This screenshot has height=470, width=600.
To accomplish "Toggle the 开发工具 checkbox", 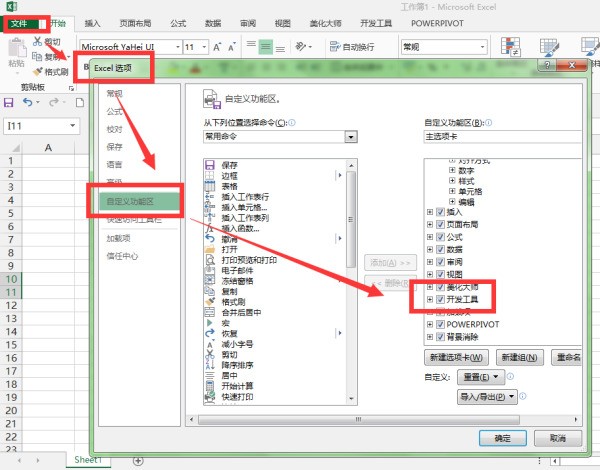I will point(440,299).
